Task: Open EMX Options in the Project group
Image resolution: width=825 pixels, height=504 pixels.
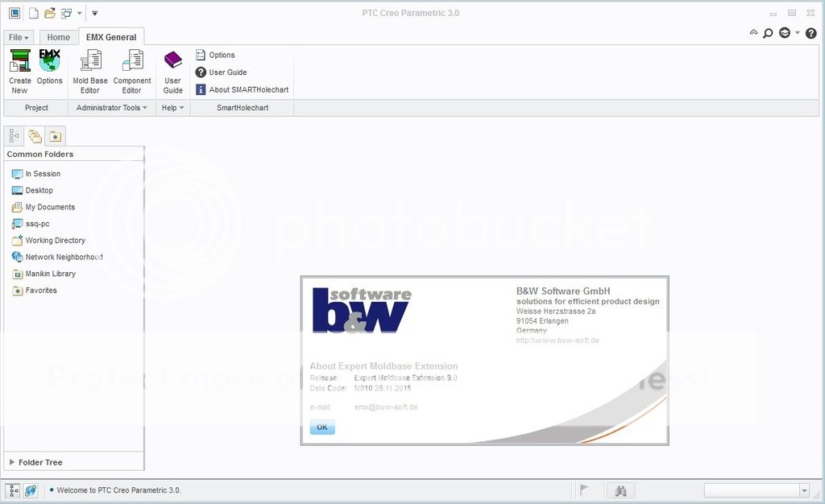Action: (x=49, y=69)
